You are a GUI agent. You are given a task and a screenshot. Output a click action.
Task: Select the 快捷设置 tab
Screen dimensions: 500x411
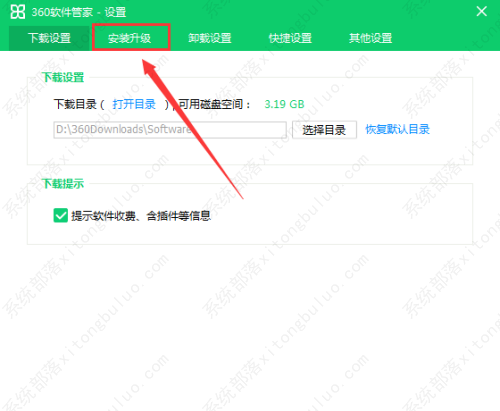coord(290,38)
